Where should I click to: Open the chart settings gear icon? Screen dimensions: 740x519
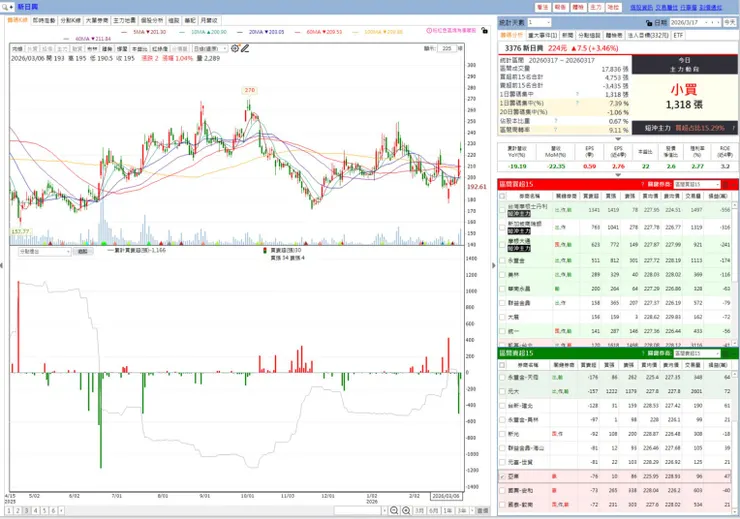pyautogui.click(x=235, y=48)
